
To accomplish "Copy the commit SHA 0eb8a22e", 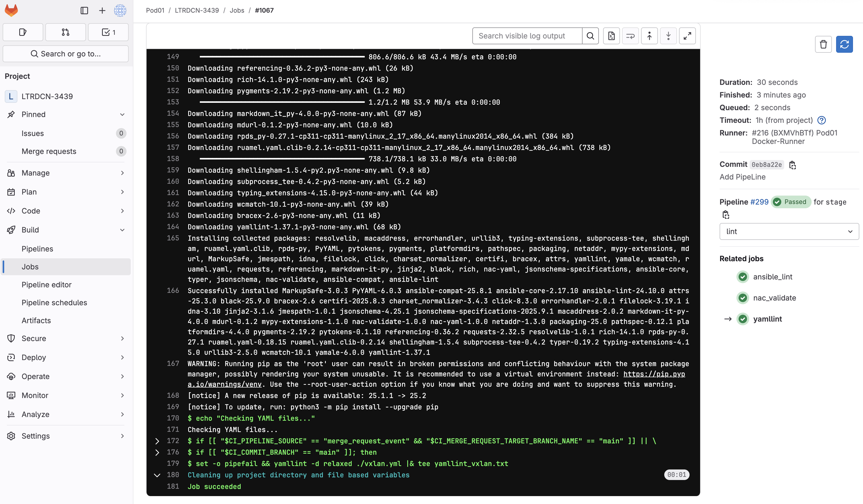I will pyautogui.click(x=792, y=165).
